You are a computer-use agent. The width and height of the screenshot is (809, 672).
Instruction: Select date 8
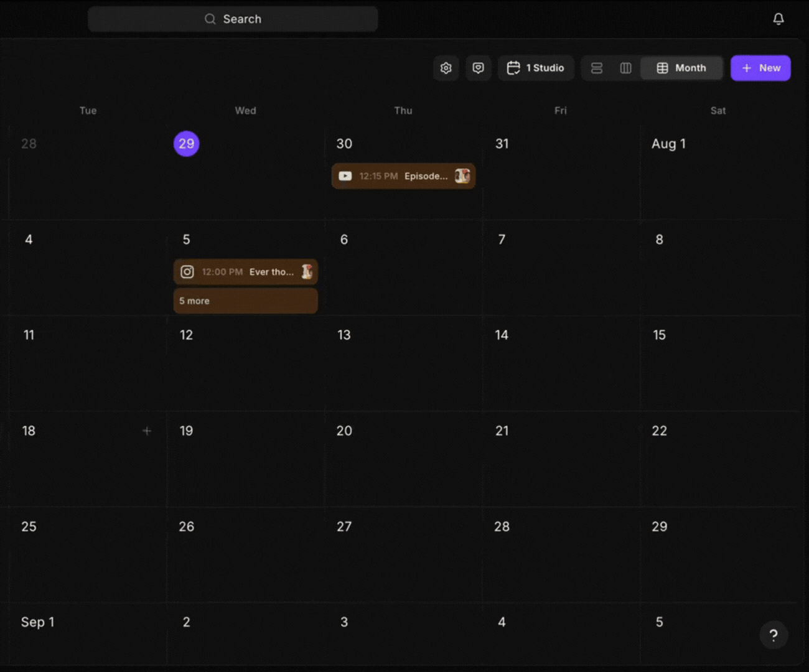click(659, 240)
